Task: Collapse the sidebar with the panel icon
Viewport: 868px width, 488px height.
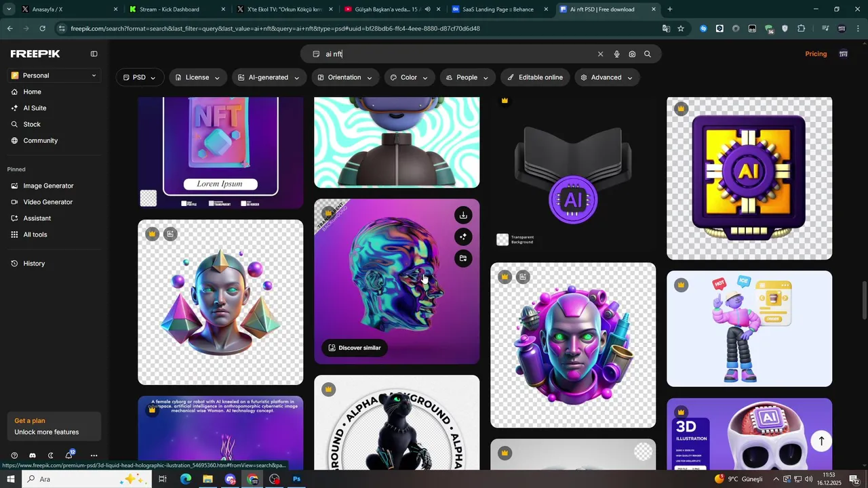Action: click(94, 54)
